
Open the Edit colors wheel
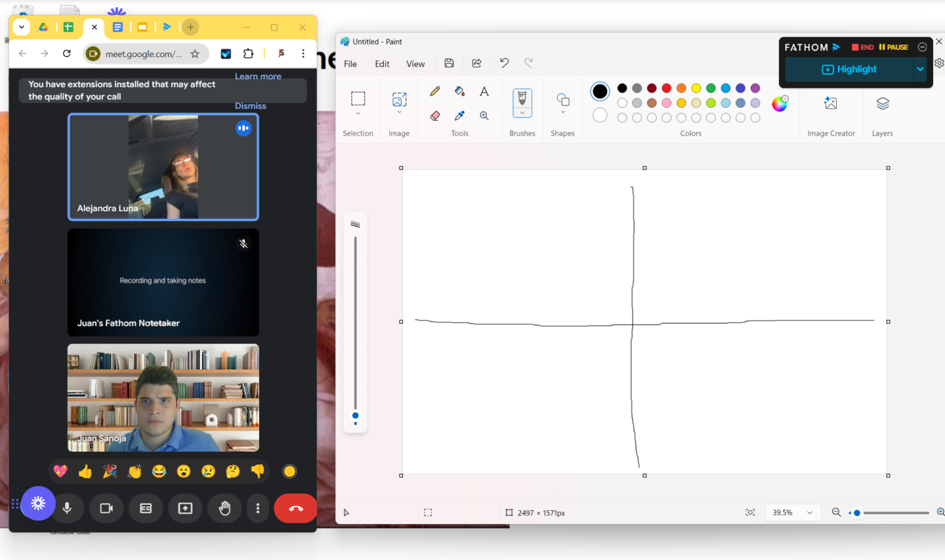(x=780, y=104)
